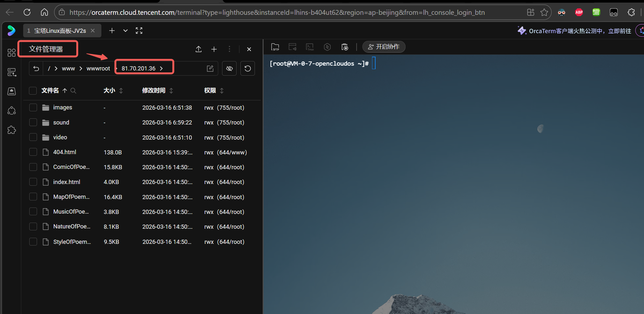Tick the 404.html file checkbox
This screenshot has height=314, width=644.
click(33, 152)
